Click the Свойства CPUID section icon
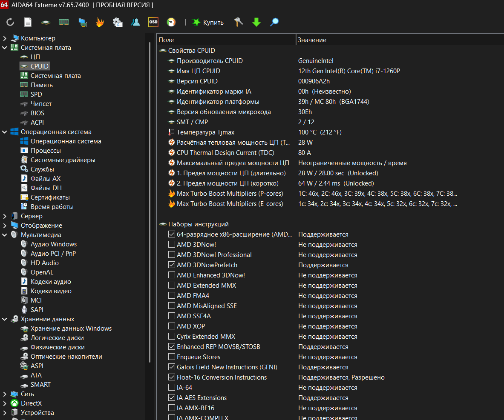 163,50
